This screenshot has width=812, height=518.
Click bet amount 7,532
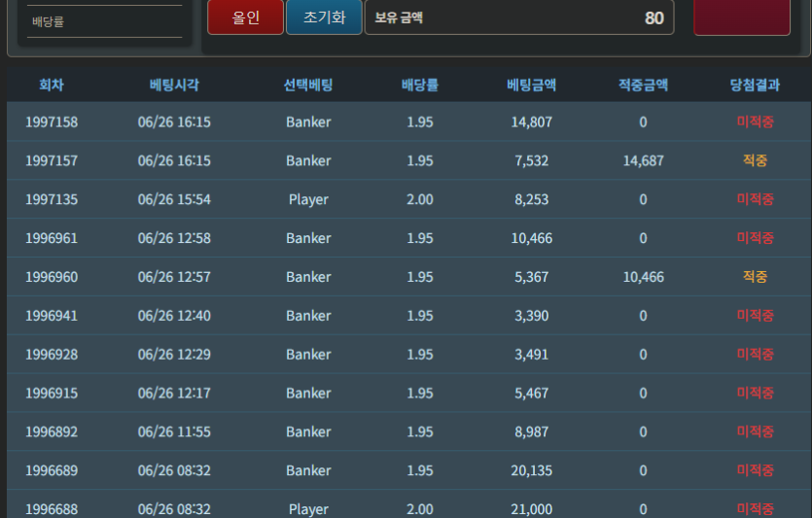[531, 161]
